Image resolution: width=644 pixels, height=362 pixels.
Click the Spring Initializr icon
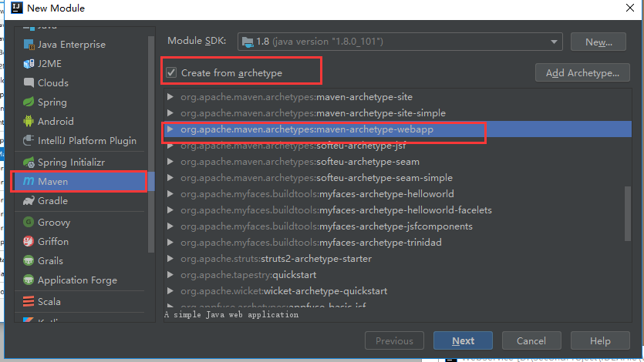(29, 163)
